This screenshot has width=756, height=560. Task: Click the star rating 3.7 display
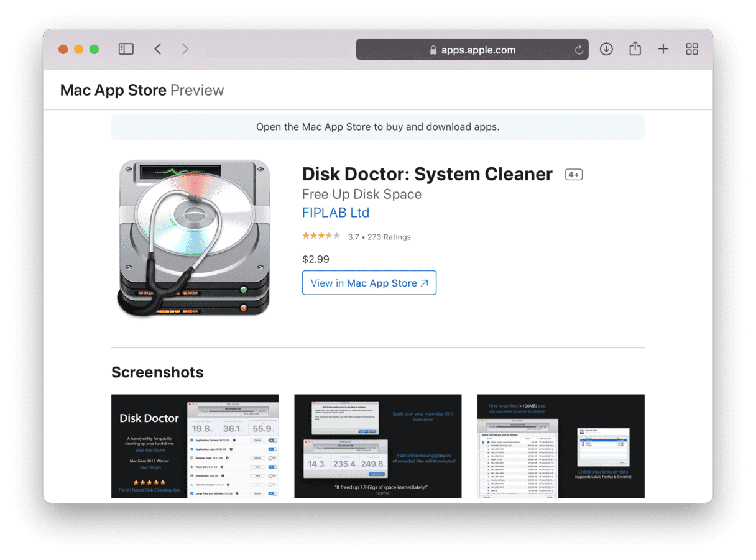click(x=321, y=236)
